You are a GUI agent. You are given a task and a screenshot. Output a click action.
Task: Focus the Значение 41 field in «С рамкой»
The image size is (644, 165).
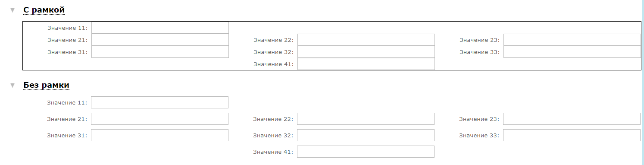point(366,64)
